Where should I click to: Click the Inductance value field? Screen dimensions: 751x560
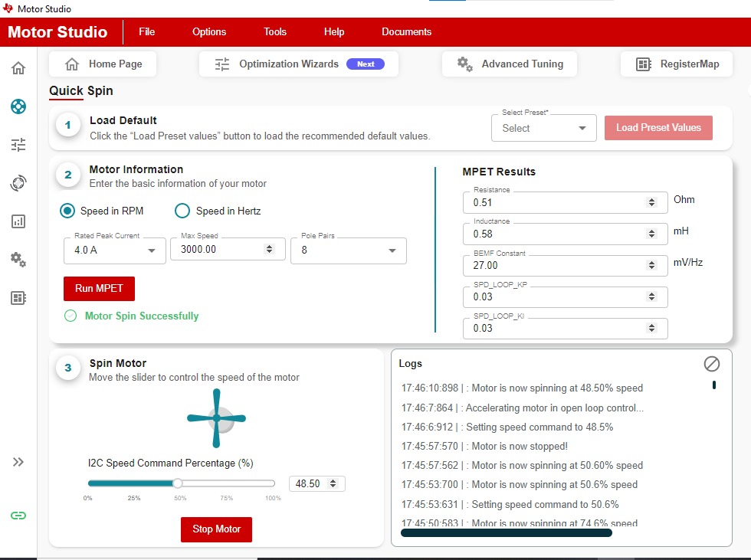pyautogui.click(x=566, y=234)
